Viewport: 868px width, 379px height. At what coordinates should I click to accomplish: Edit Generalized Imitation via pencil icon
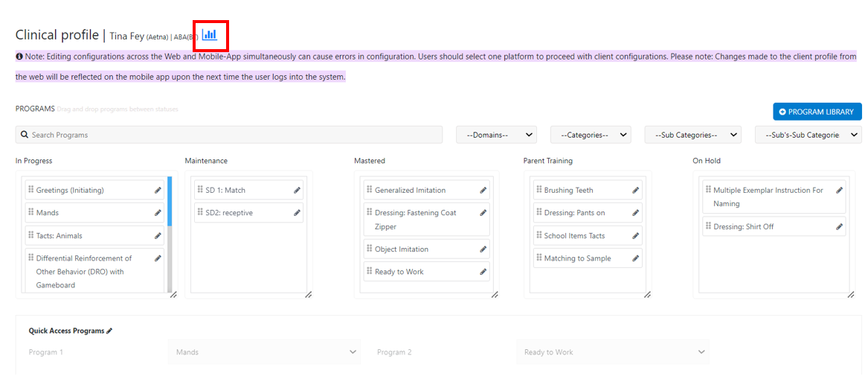483,191
